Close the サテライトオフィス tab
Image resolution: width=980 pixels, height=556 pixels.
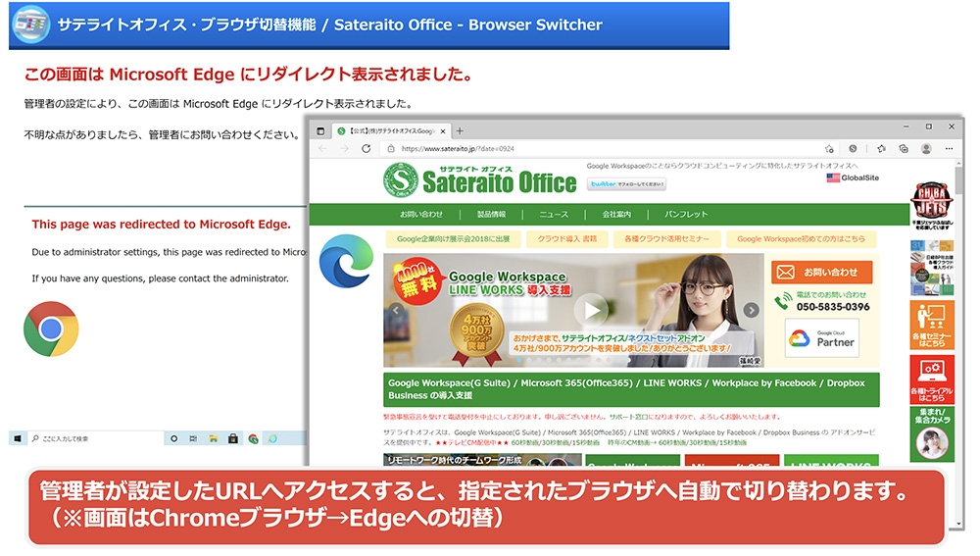click(x=443, y=131)
